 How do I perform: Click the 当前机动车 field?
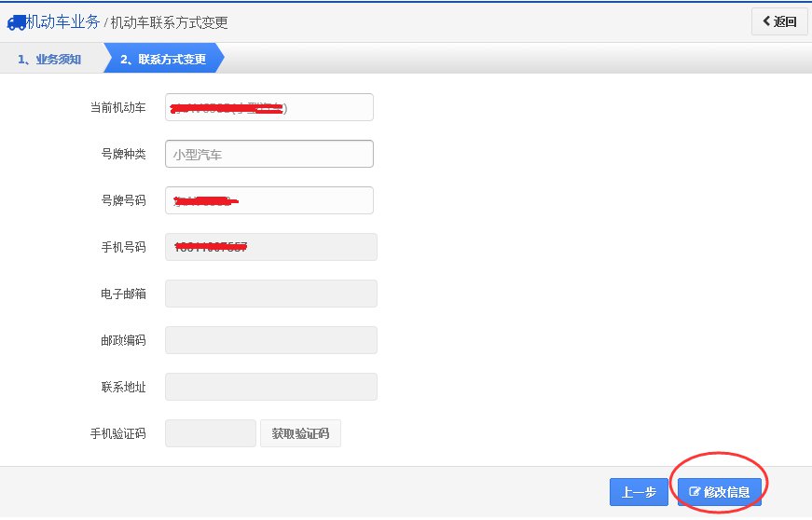[269, 107]
